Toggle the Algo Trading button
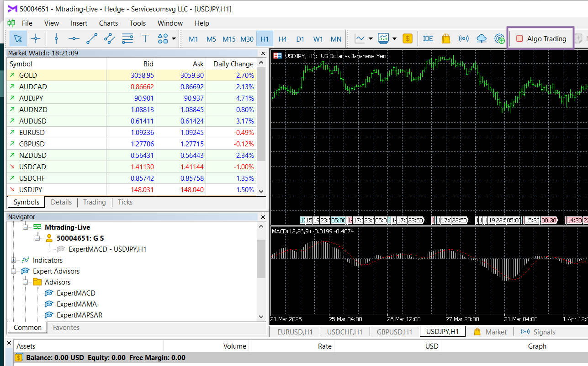588x366 pixels. 541,39
